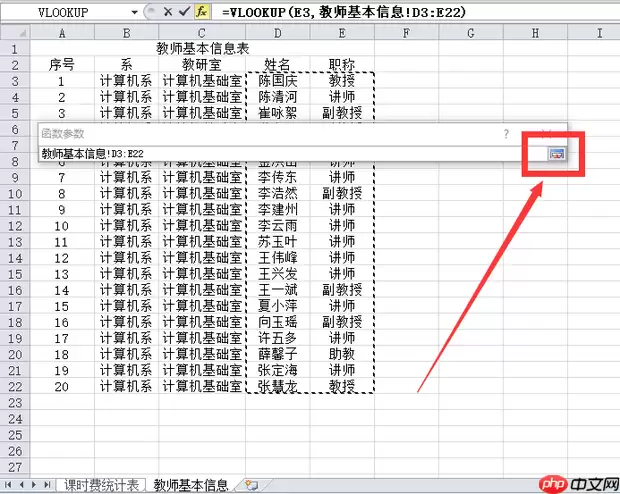Go to next sheet navigation arrow
Image resolution: width=620 pixels, height=494 pixels.
coord(34,485)
